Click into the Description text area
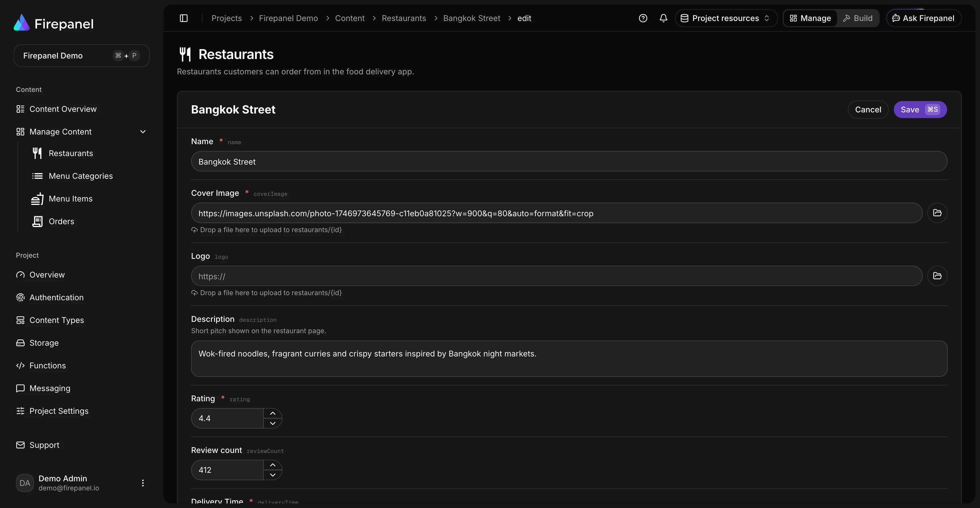The width and height of the screenshot is (980, 508). (x=569, y=359)
